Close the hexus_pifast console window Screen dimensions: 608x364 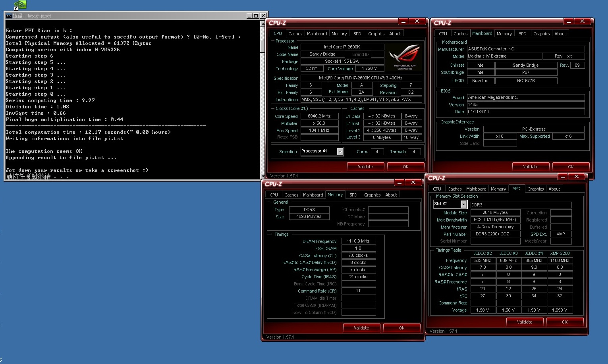click(x=263, y=16)
